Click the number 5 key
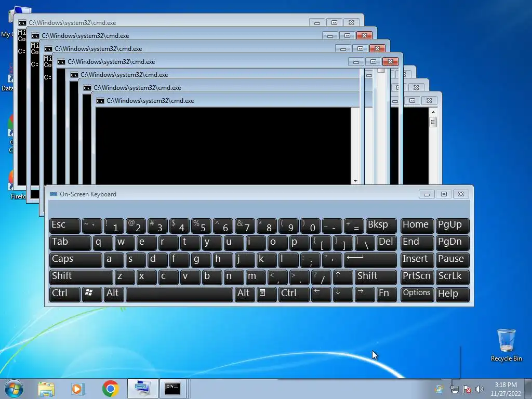This screenshot has width=532, height=399. 201,225
